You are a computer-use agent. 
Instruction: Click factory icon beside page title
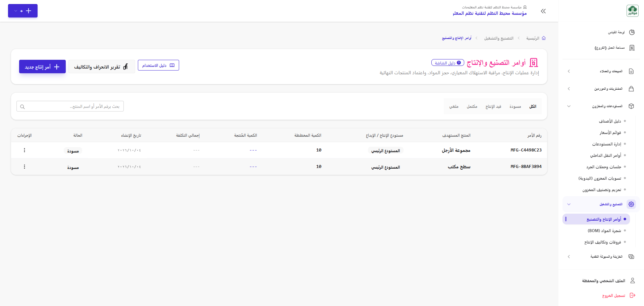tap(534, 62)
